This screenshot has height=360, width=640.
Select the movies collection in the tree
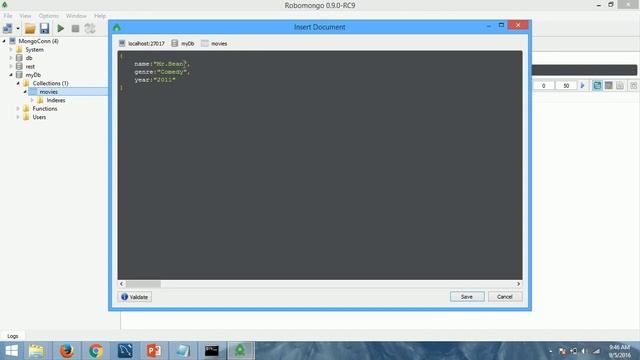(x=48, y=92)
